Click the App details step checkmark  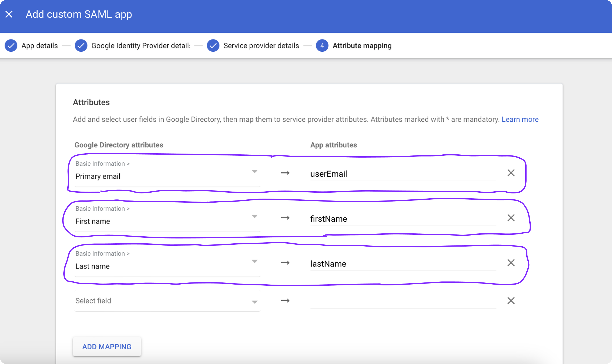click(11, 46)
